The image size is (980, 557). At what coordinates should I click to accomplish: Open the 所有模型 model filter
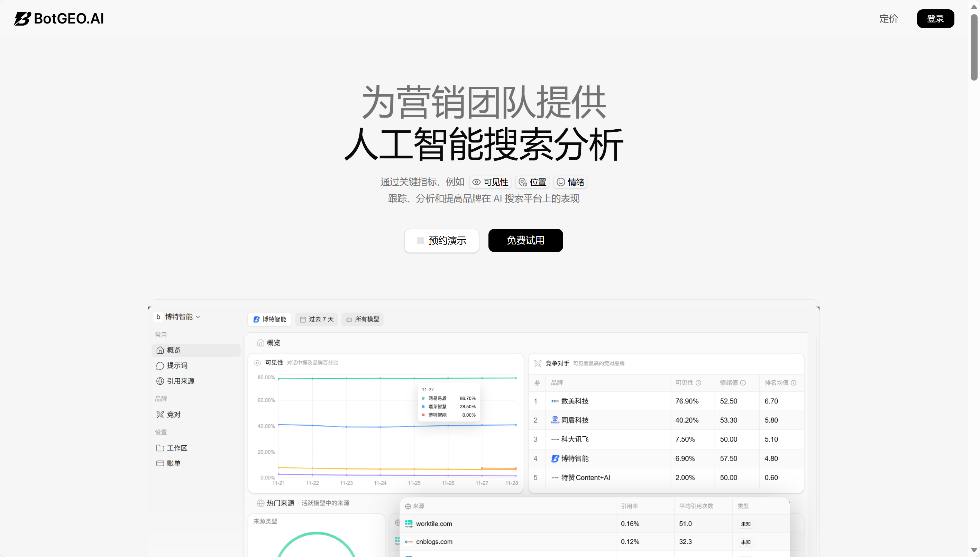[362, 319]
